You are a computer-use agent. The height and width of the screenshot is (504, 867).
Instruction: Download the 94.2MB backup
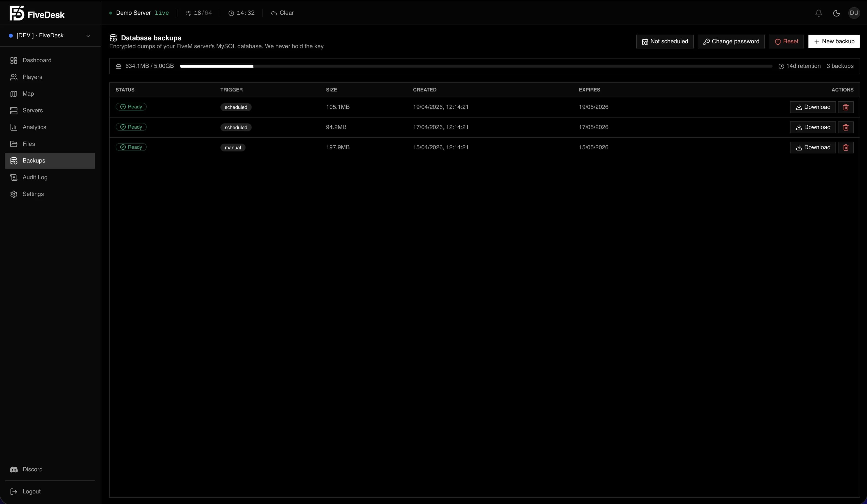[x=813, y=127]
